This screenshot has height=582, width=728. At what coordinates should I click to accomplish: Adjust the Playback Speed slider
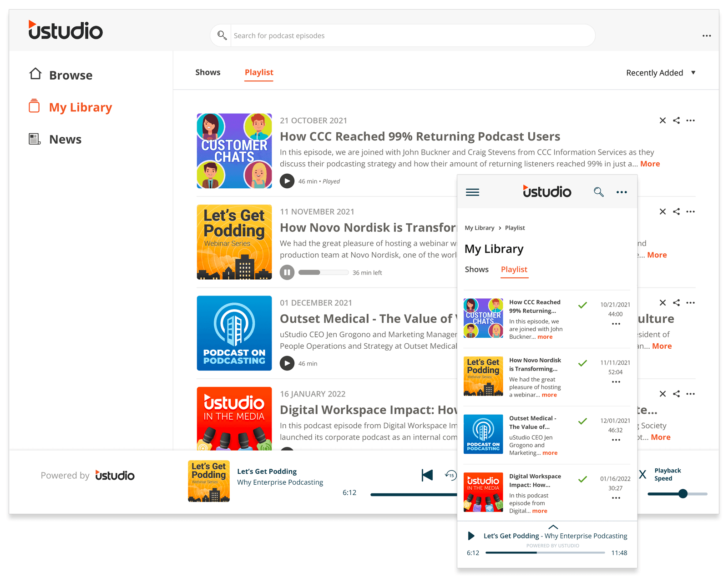point(677,494)
